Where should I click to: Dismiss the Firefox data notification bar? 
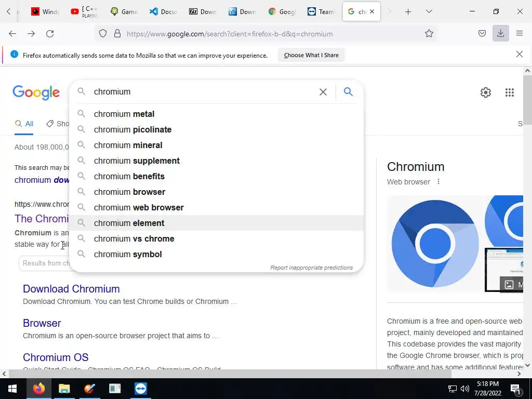point(519,54)
